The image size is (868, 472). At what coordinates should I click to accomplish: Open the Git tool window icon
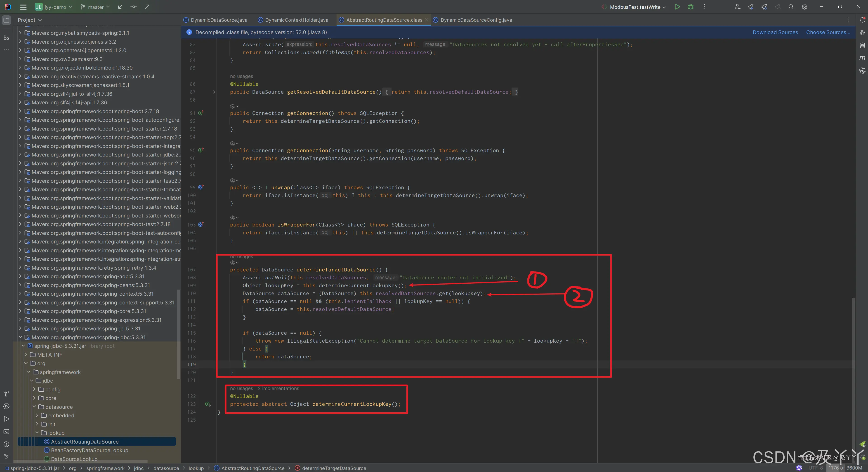pyautogui.click(x=6, y=457)
